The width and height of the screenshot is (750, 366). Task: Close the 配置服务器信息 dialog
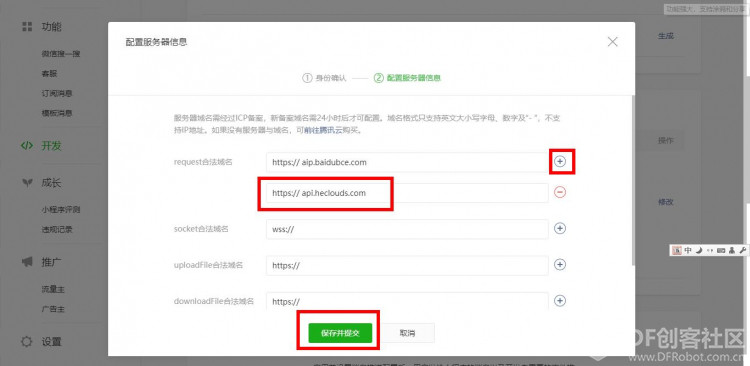612,42
